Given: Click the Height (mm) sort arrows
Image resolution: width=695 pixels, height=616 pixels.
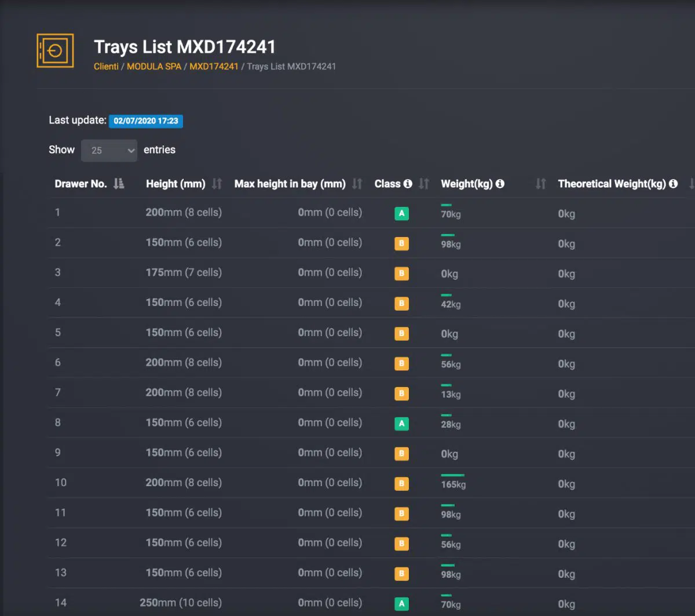Looking at the screenshot, I should click(x=217, y=184).
